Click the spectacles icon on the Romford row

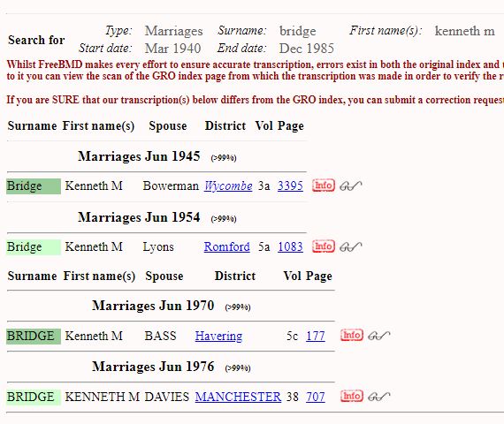pos(351,247)
